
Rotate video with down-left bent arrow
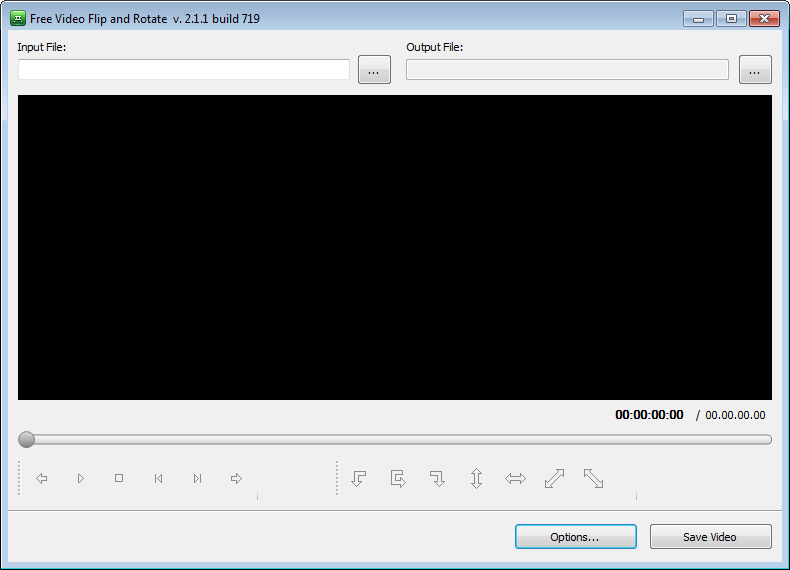point(359,478)
